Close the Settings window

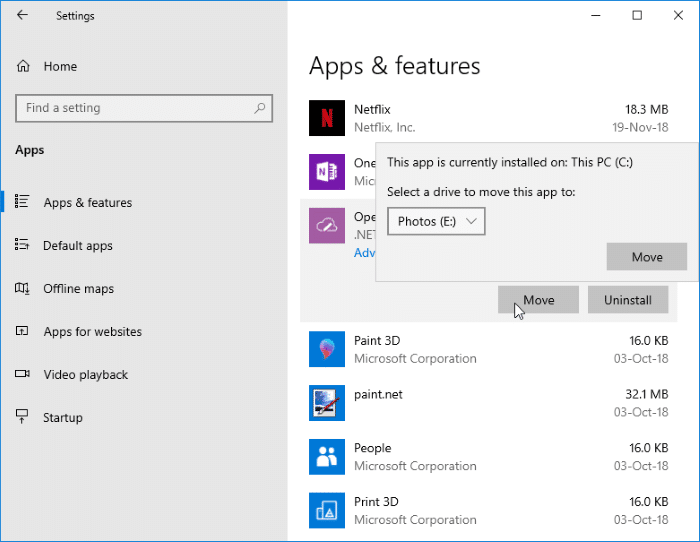[678, 15]
